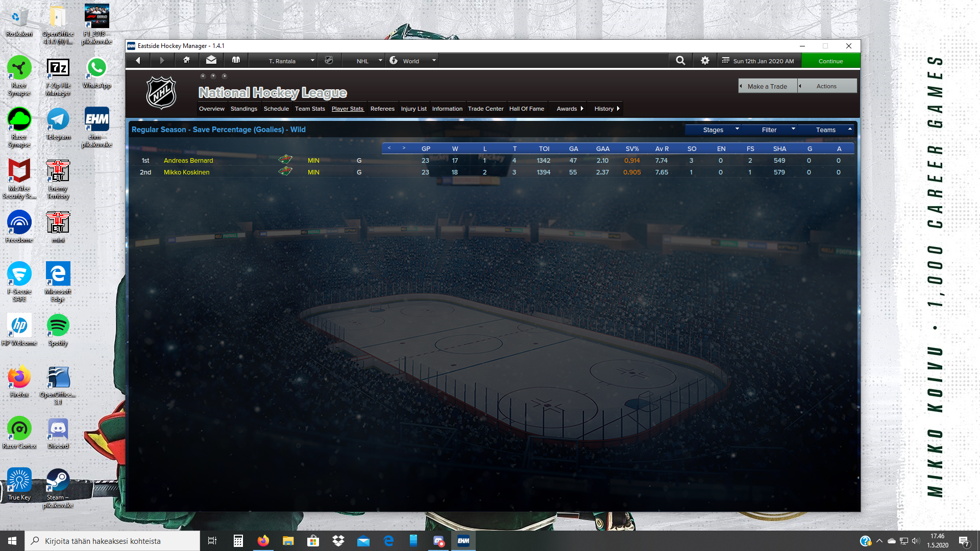Image resolution: width=980 pixels, height=551 pixels.
Task: Open the home screen icon
Action: click(x=186, y=60)
